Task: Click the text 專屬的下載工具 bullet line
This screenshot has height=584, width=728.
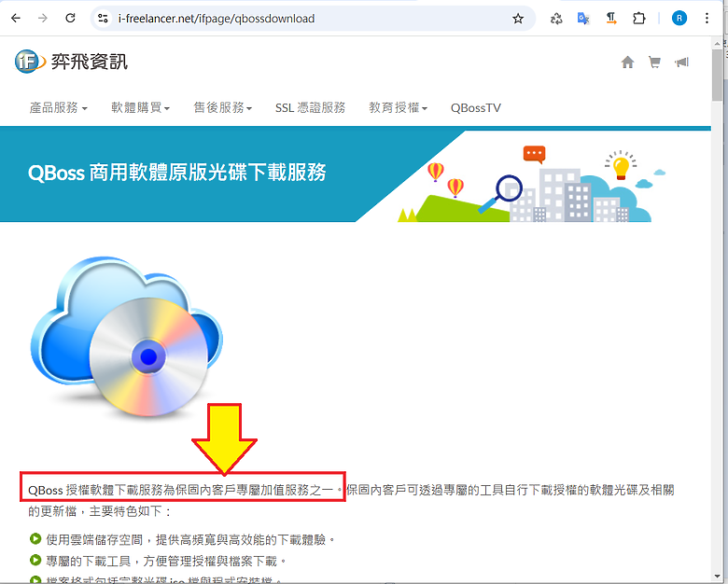Action: [x=166, y=561]
